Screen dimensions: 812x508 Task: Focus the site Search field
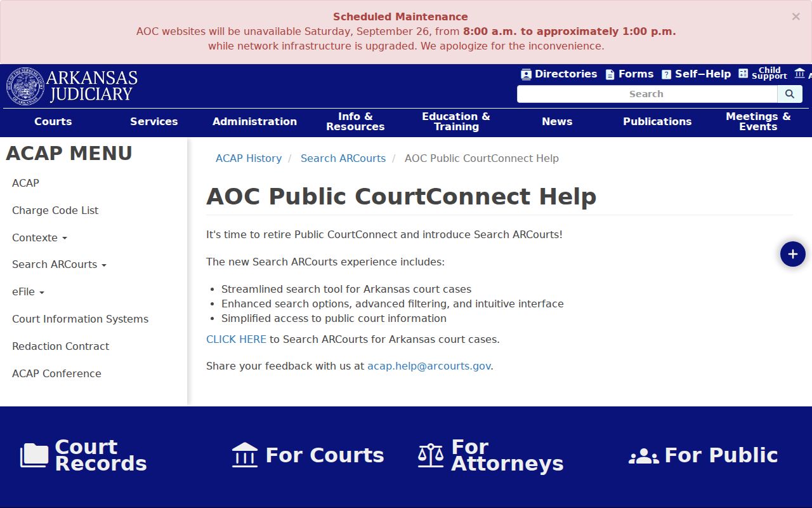click(647, 94)
